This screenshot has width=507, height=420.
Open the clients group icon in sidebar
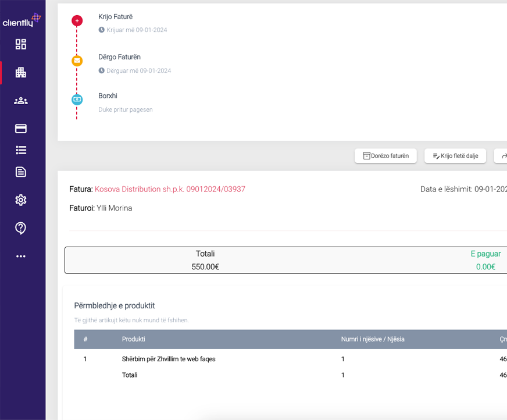point(21,101)
